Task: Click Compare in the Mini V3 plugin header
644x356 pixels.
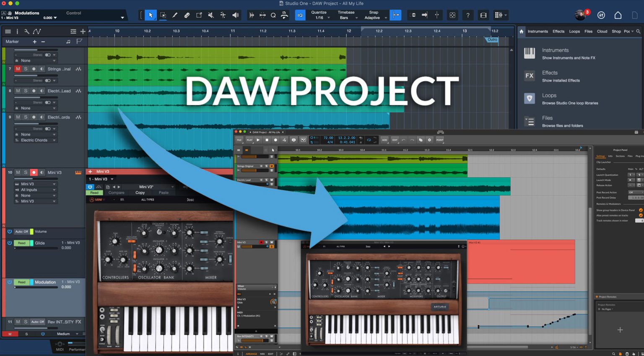Action: (x=116, y=192)
